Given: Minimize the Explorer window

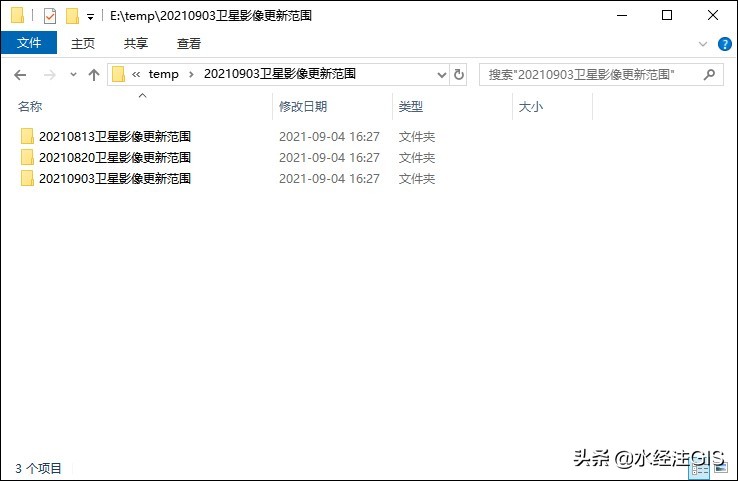Looking at the screenshot, I should click(622, 16).
